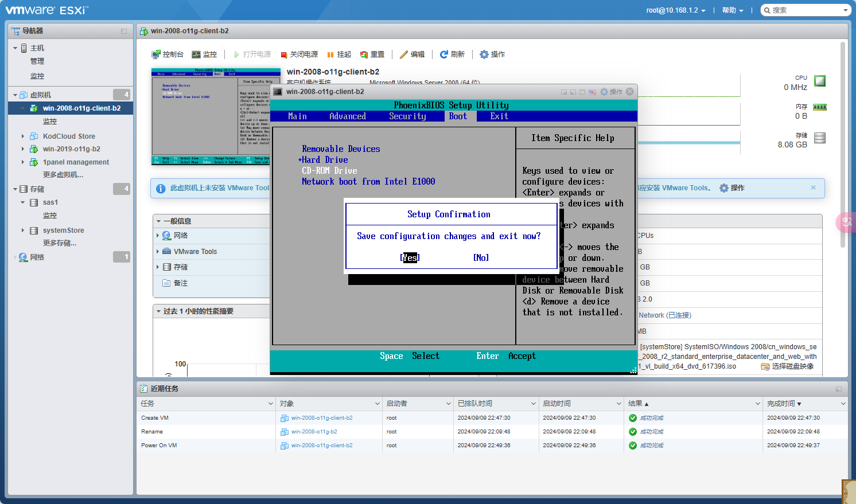
Task: Close the VM console window
Action: [630, 92]
